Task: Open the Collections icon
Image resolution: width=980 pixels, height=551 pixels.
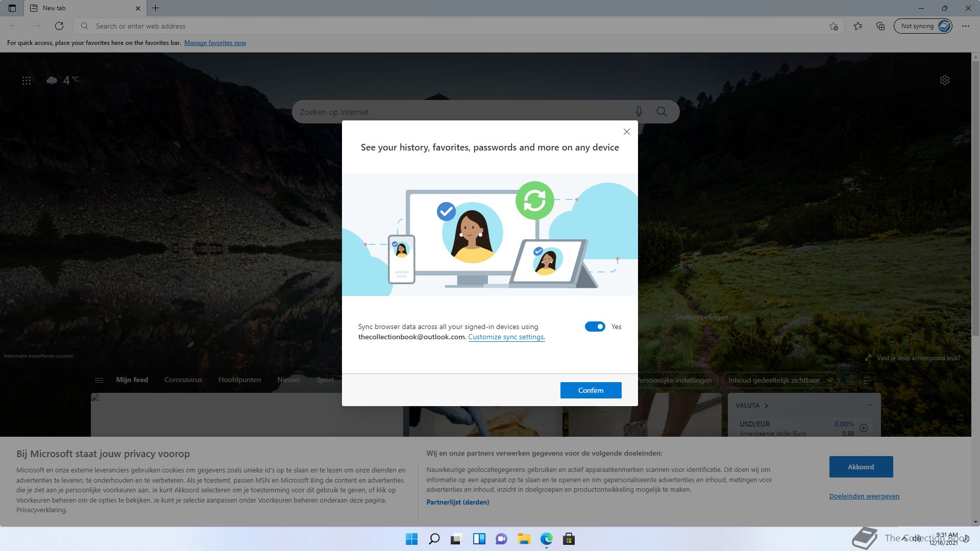Action: (x=880, y=26)
